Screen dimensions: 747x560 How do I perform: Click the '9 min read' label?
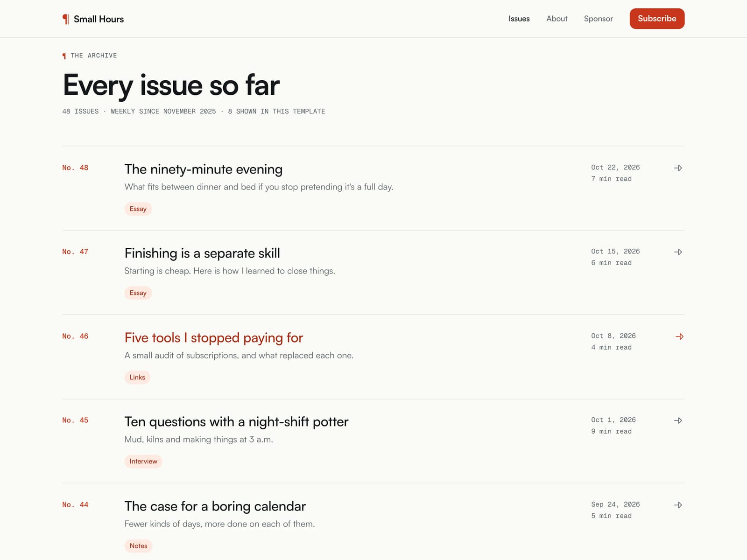(x=611, y=431)
